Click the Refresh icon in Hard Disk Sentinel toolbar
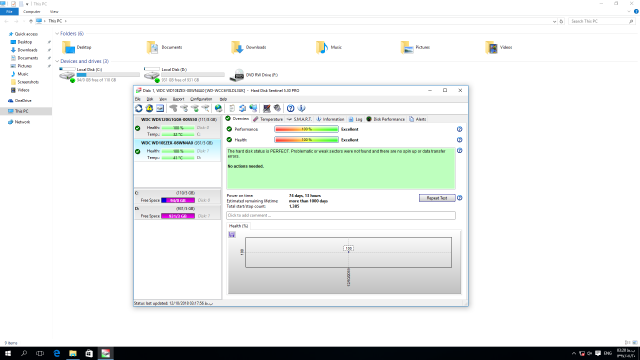640x360 pixels. pyautogui.click(x=139, y=108)
